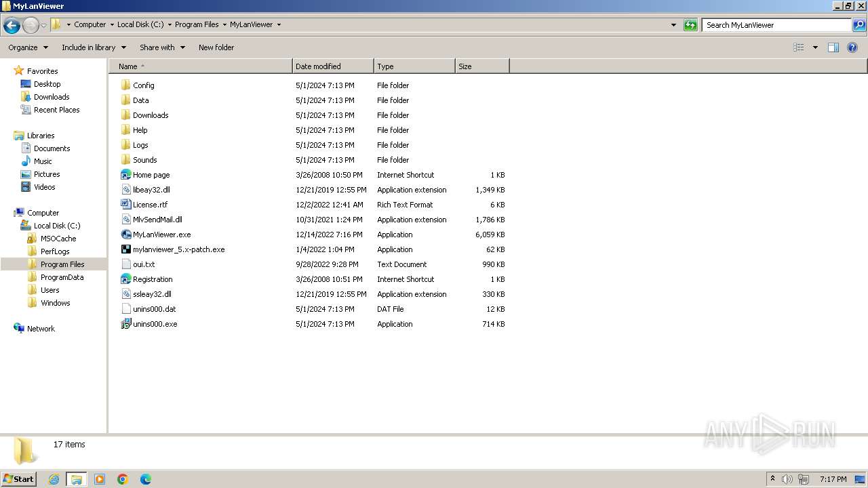
Task: Open Microsoft Edge from the taskbar
Action: pyautogui.click(x=146, y=479)
